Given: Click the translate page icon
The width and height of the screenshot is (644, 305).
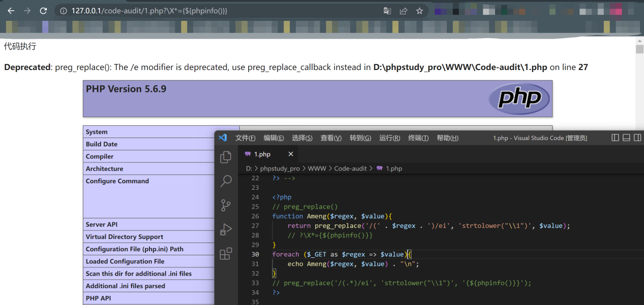Looking at the screenshot, I should coord(387,11).
